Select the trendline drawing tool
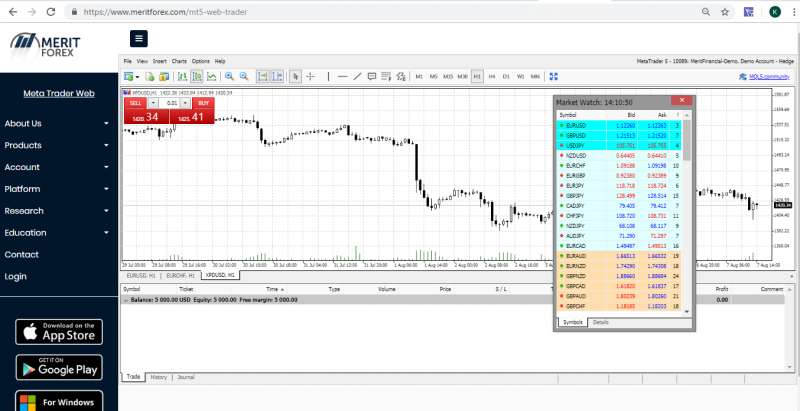The height and width of the screenshot is (411, 800). tap(357, 76)
